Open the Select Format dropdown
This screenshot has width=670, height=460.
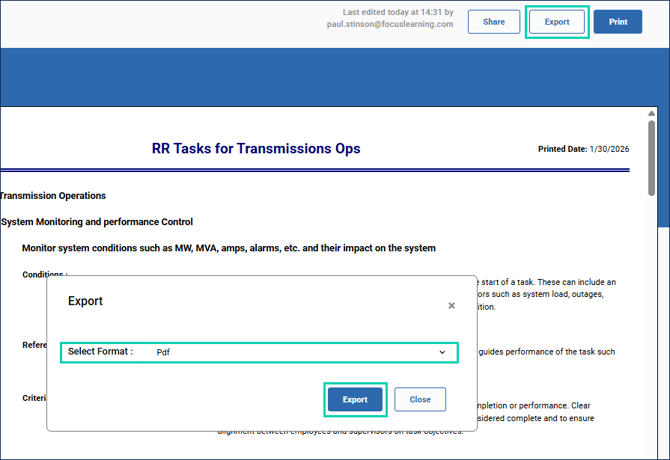(300, 352)
